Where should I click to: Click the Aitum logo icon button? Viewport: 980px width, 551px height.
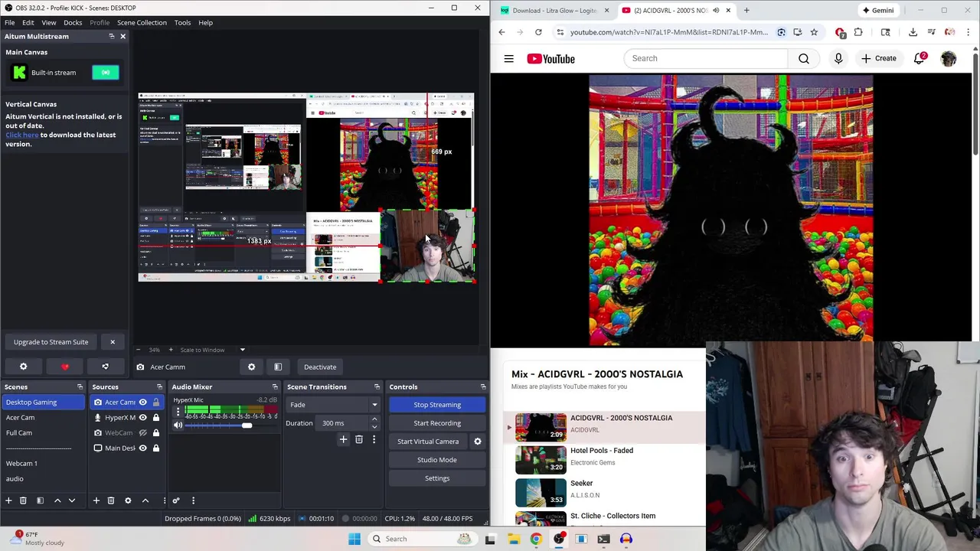105,367
